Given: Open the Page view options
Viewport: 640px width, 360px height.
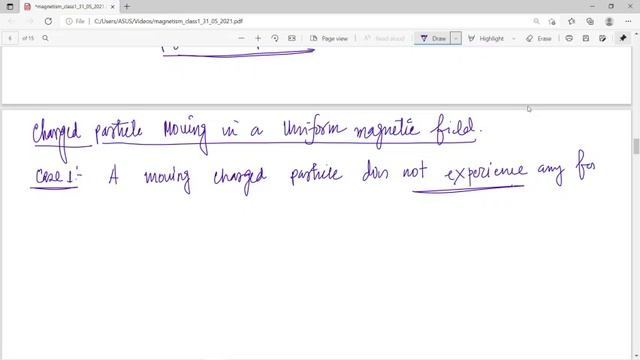Looking at the screenshot, I should pos(329,38).
